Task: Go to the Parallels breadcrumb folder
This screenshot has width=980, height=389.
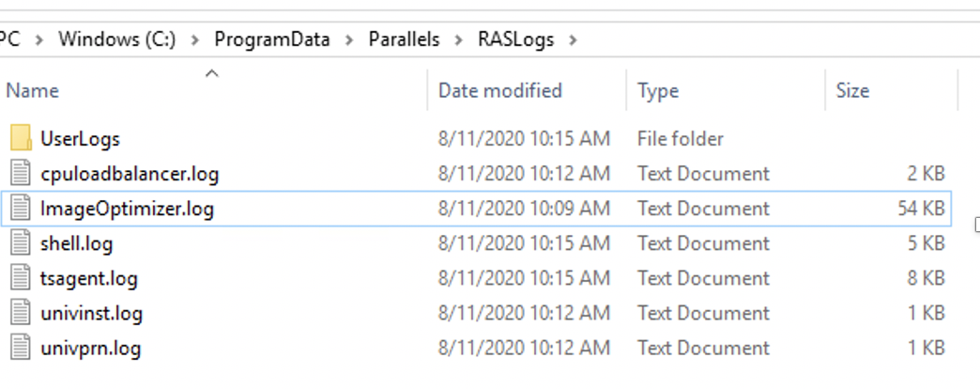Action: pos(404,39)
